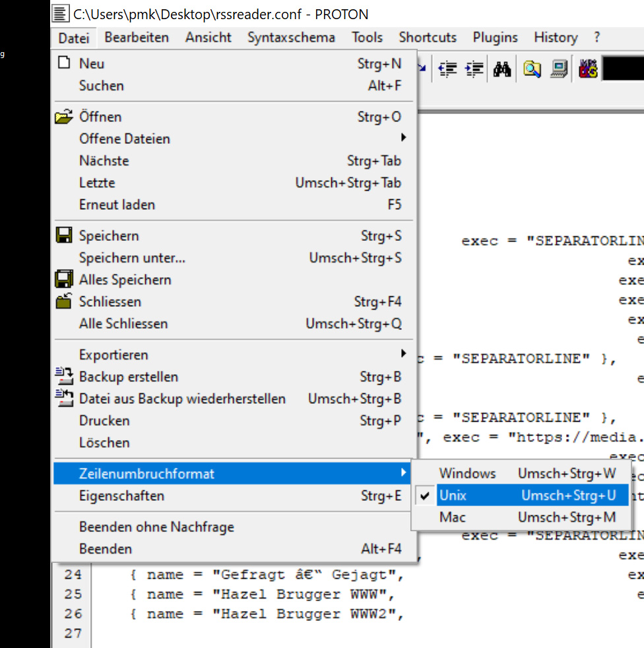Expand the Exportieren submenu
The width and height of the screenshot is (644, 648).
point(113,355)
